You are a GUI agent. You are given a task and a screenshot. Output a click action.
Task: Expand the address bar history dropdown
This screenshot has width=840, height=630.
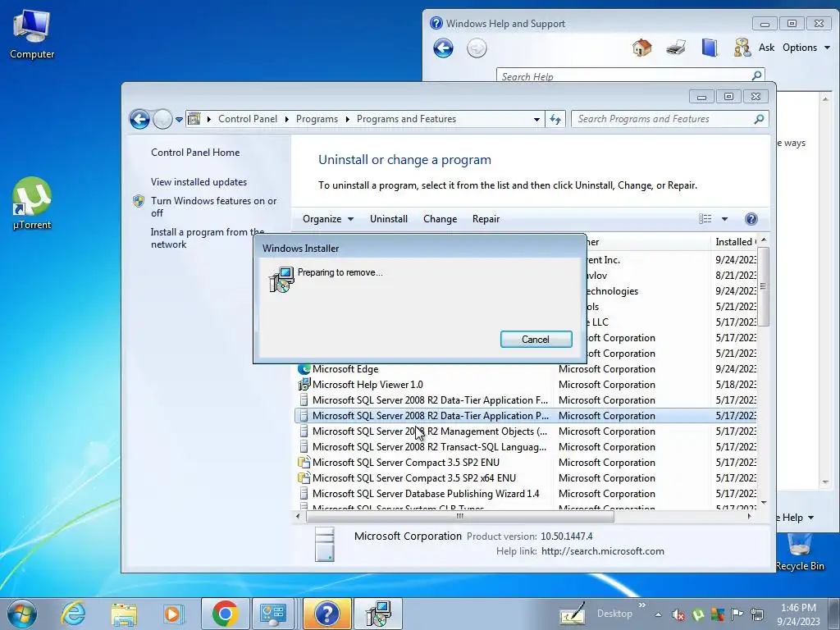coord(536,119)
